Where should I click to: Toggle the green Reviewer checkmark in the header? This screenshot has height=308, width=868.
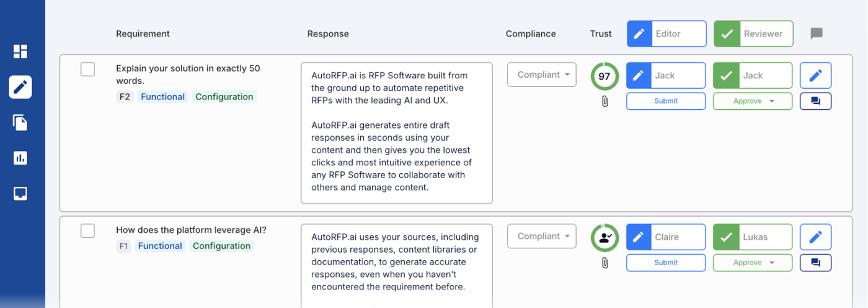pyautogui.click(x=727, y=34)
